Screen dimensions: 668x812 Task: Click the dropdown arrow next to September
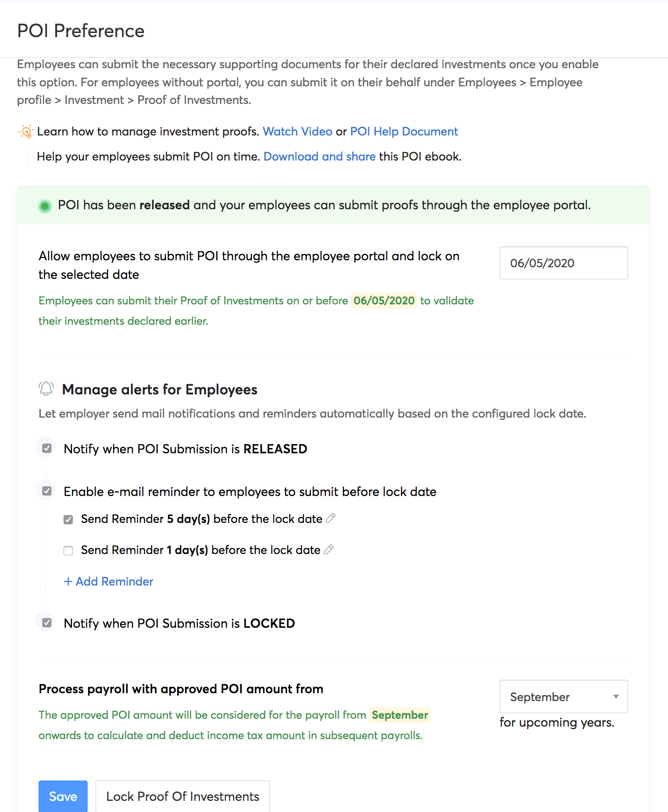tap(616, 696)
